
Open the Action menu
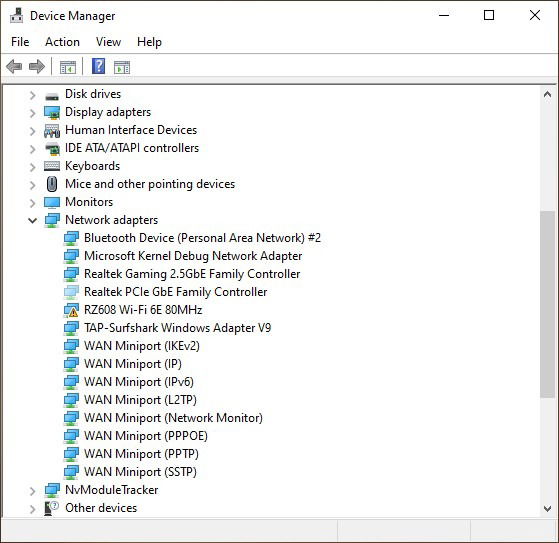point(62,42)
